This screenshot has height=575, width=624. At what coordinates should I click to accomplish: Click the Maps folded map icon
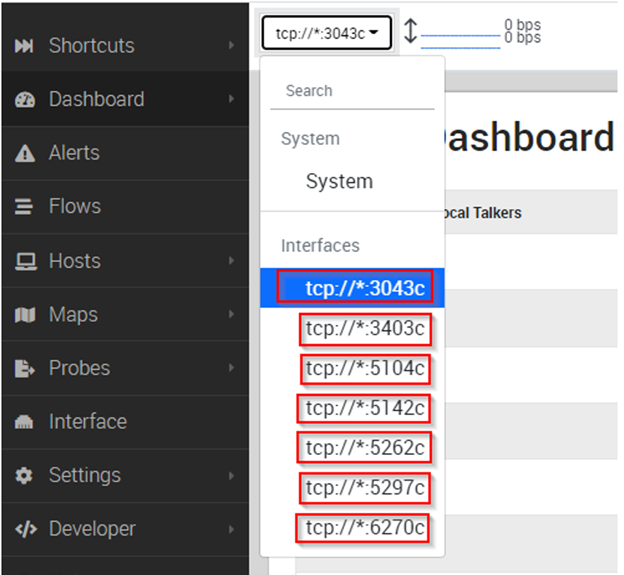click(x=25, y=315)
